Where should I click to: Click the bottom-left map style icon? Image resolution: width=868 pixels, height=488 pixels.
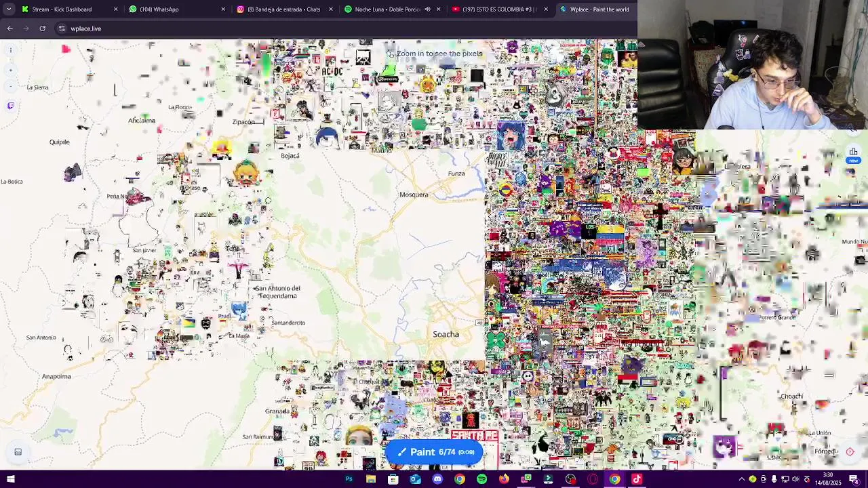pyautogui.click(x=18, y=452)
